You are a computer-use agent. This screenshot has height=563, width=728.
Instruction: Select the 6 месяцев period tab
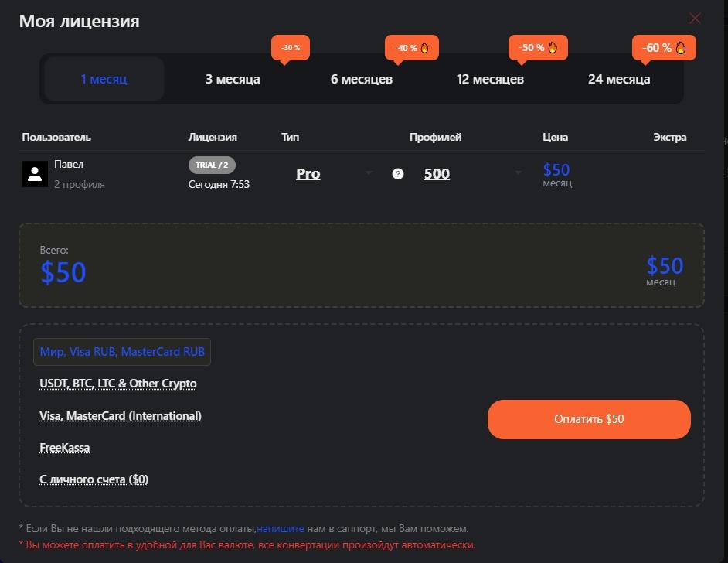(361, 79)
